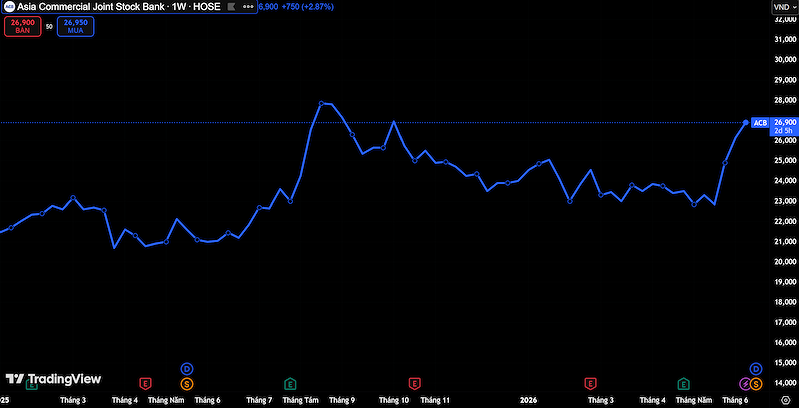799x408 pixels.
Task: Click the Tháng 9 time axis label
Action: point(342,400)
